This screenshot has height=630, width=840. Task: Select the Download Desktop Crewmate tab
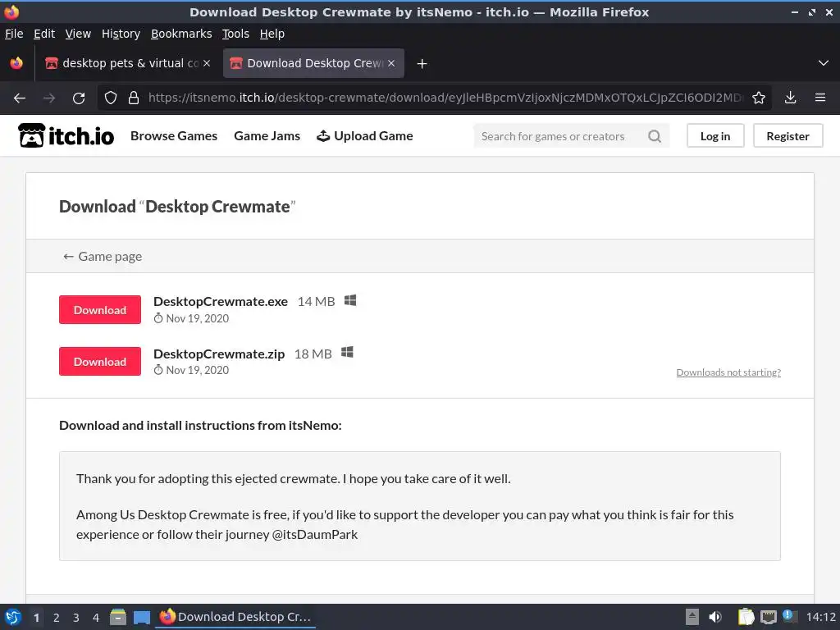(x=313, y=63)
